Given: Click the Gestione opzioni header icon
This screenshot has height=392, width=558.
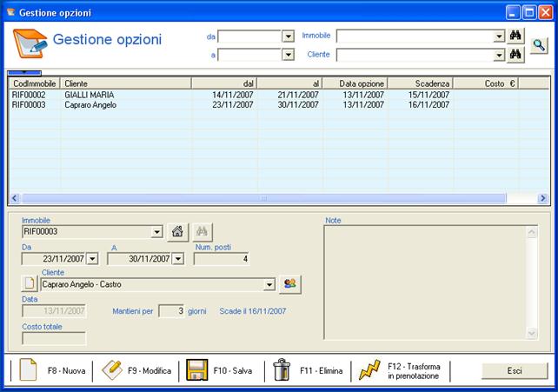Looking at the screenshot, I should 30,43.
